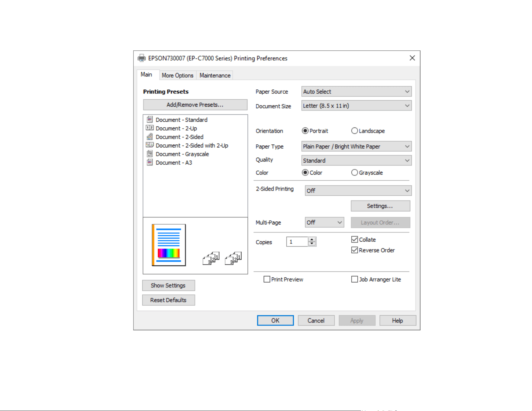Screen dimensions: 532x411
Task: Click the Document - 2-Sided with 2-Up icon
Action: 150,145
